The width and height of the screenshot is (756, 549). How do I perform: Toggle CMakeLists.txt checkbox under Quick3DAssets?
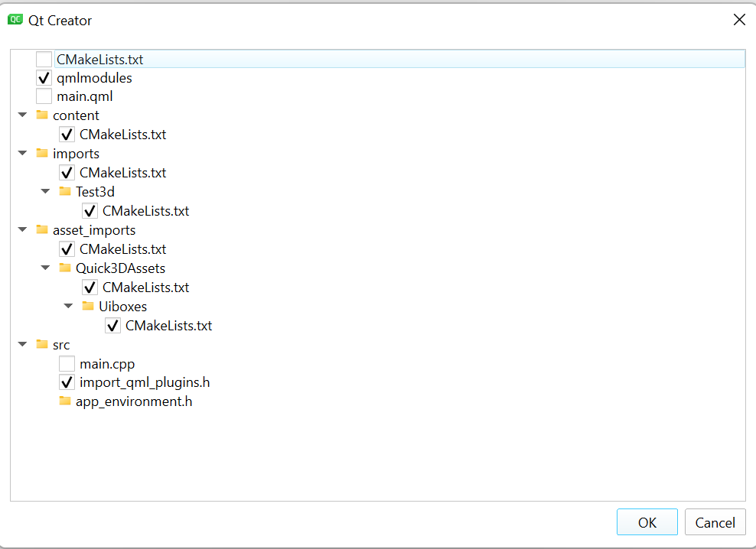point(90,287)
